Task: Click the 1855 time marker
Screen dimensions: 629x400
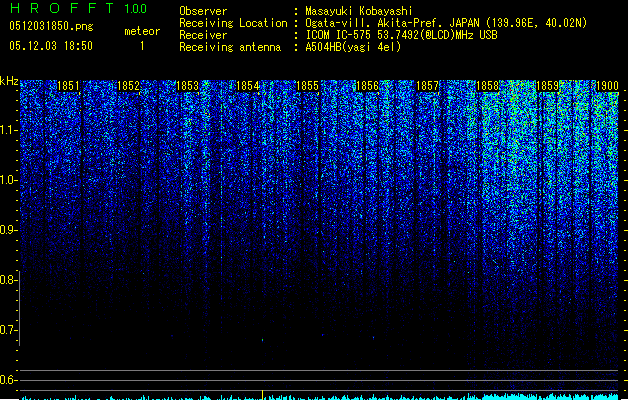Action: (x=307, y=86)
